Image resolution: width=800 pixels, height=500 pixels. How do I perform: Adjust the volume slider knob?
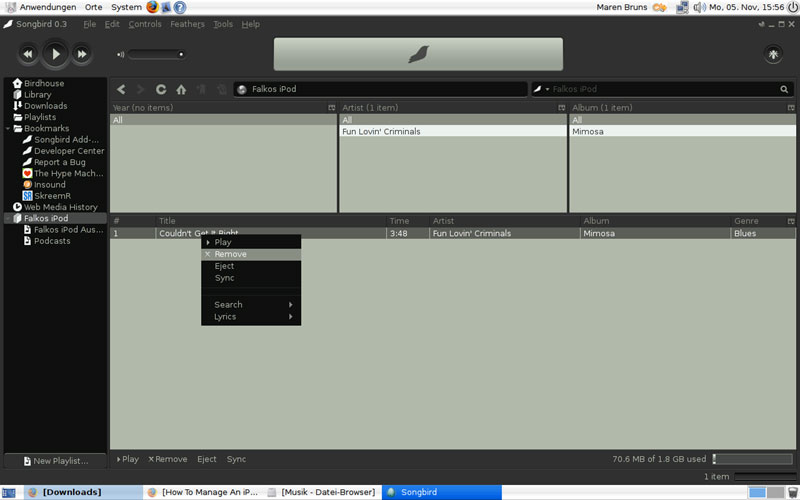click(x=181, y=54)
